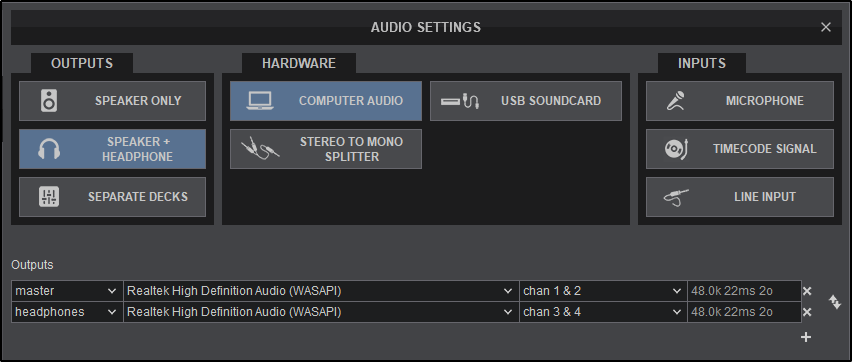Click the USB Soundcard plug icon

[460, 101]
